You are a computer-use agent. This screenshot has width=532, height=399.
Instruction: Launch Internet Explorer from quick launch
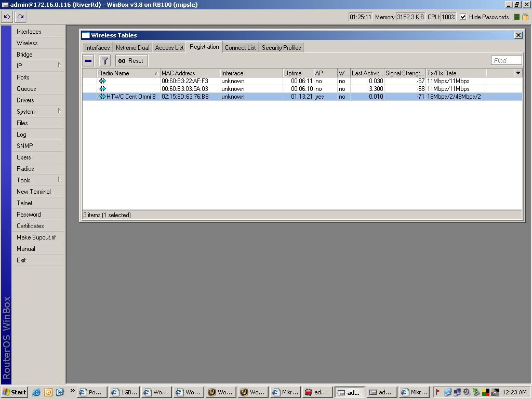tap(36, 392)
